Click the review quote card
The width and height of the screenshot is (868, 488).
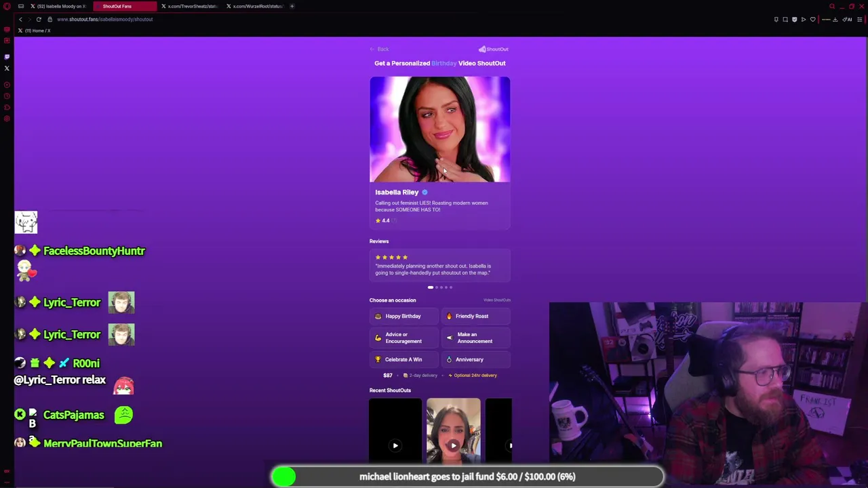point(440,265)
